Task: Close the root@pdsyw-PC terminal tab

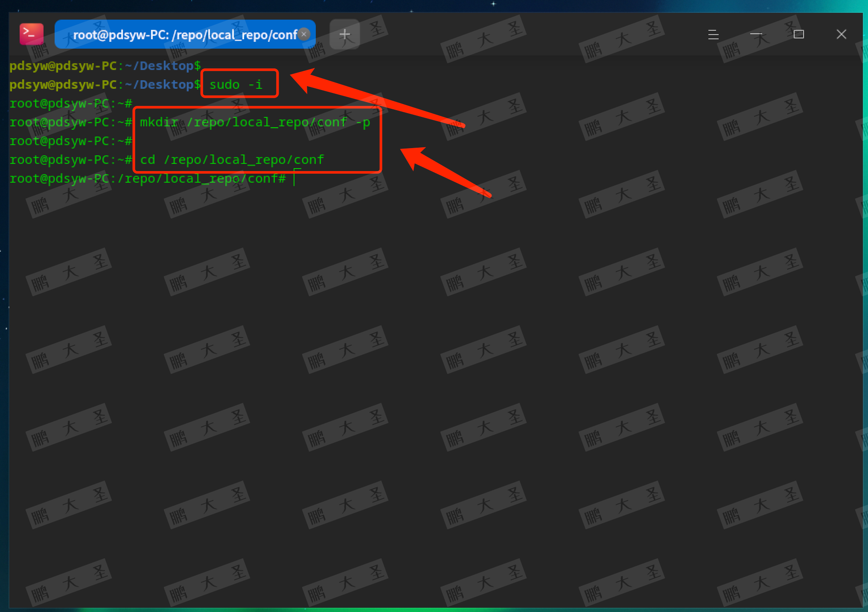Action: pyautogui.click(x=304, y=34)
